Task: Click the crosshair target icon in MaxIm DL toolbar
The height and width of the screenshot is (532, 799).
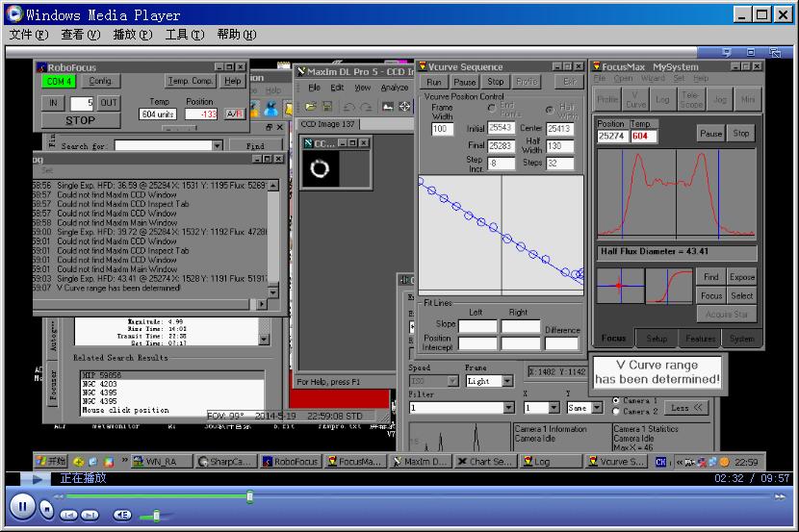Action: (404, 107)
